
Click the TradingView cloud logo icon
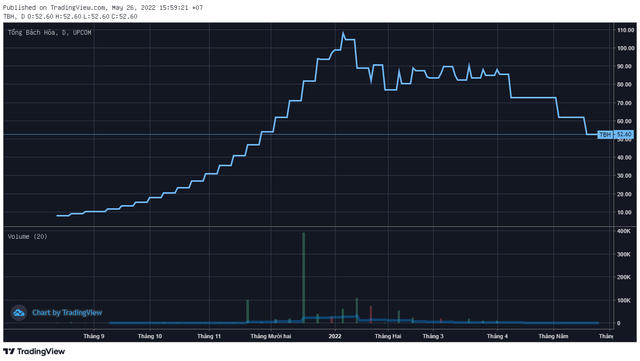(x=19, y=313)
